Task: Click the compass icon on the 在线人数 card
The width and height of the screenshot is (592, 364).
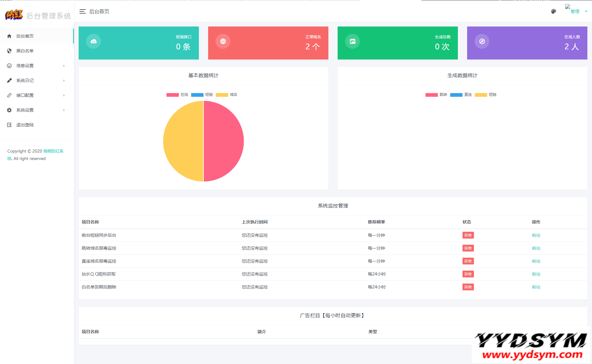Action: point(482,41)
